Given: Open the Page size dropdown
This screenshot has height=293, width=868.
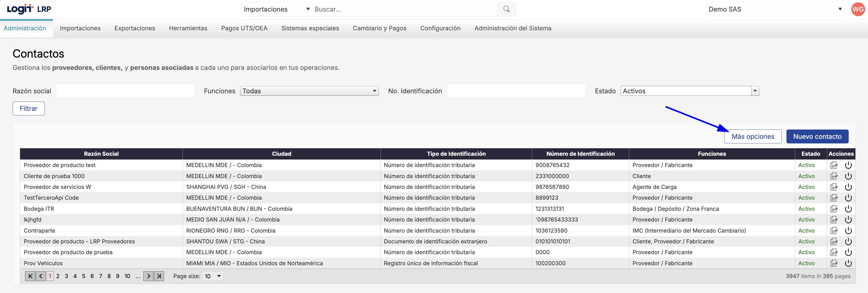Looking at the screenshot, I should click(212, 276).
